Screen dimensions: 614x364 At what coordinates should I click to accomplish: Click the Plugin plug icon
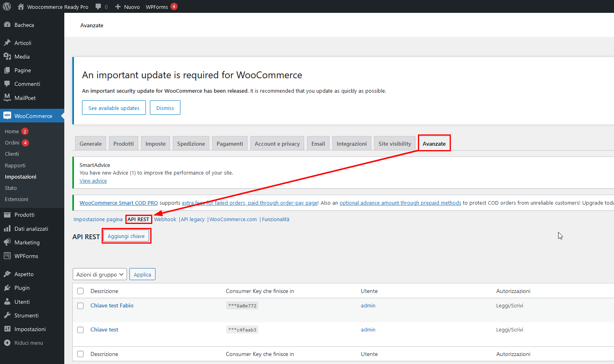click(x=7, y=288)
